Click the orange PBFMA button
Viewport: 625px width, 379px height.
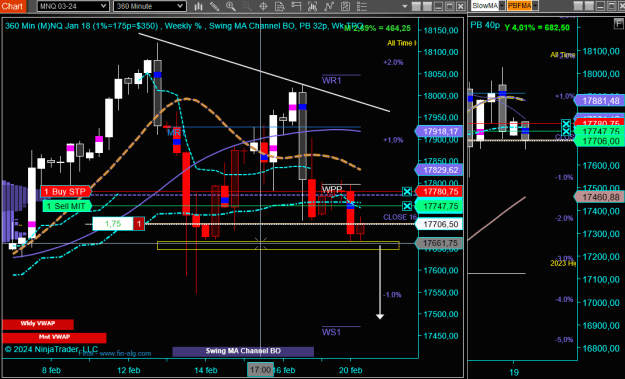(519, 6)
